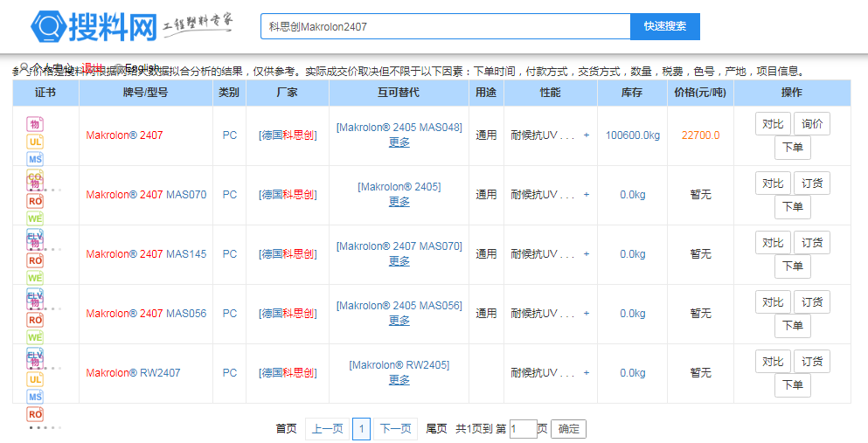This screenshot has width=868, height=443.
Task: Expand properties plus sign for RW2407 row
Action: click(x=586, y=373)
